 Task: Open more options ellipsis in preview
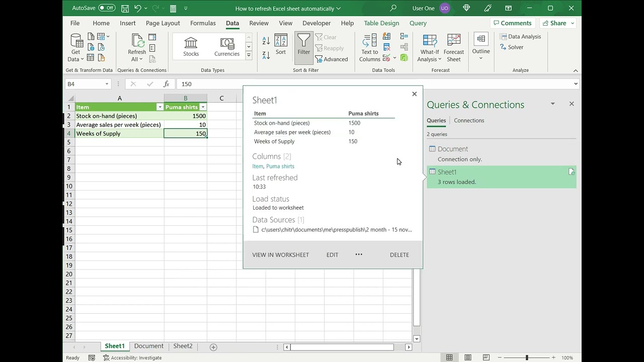359,254
